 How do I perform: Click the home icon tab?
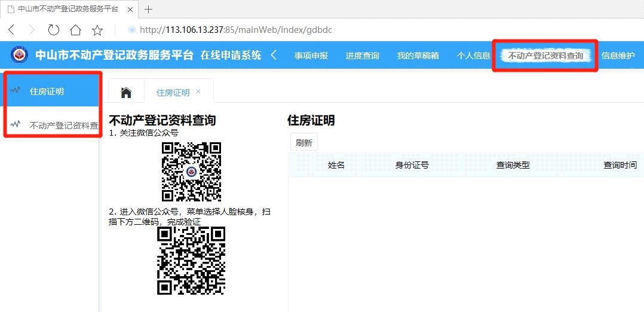pyautogui.click(x=126, y=92)
